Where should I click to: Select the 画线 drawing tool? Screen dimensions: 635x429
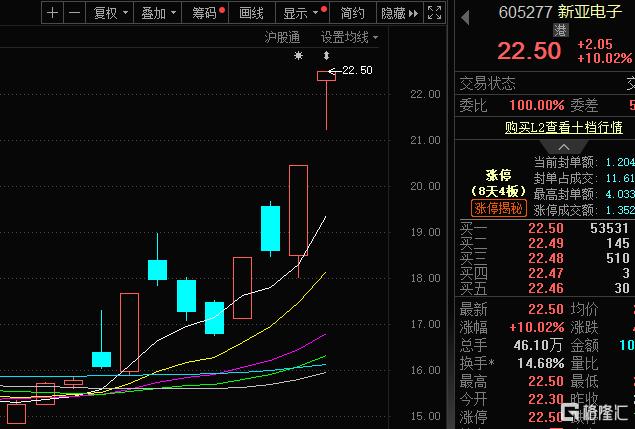pos(251,13)
